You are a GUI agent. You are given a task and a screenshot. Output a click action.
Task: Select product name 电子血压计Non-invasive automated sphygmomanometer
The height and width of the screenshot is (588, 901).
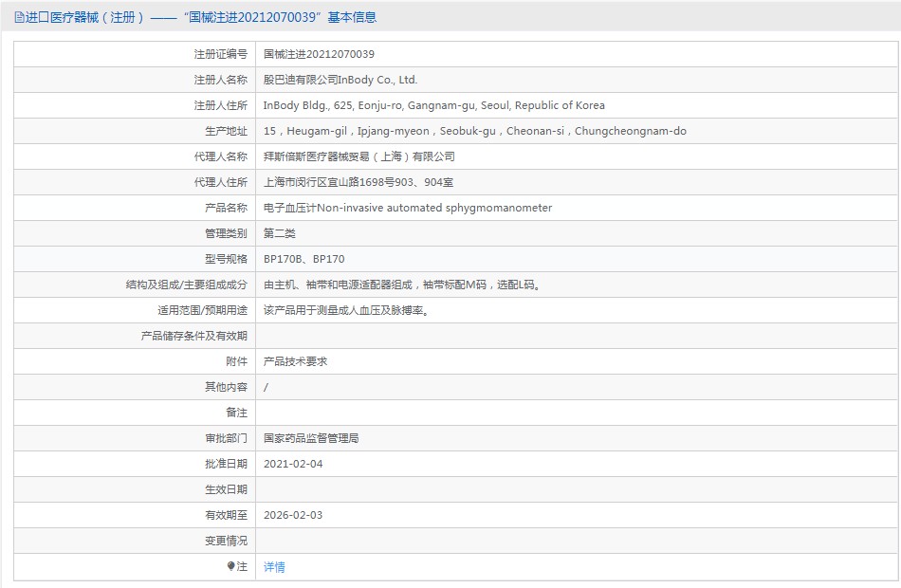point(408,208)
